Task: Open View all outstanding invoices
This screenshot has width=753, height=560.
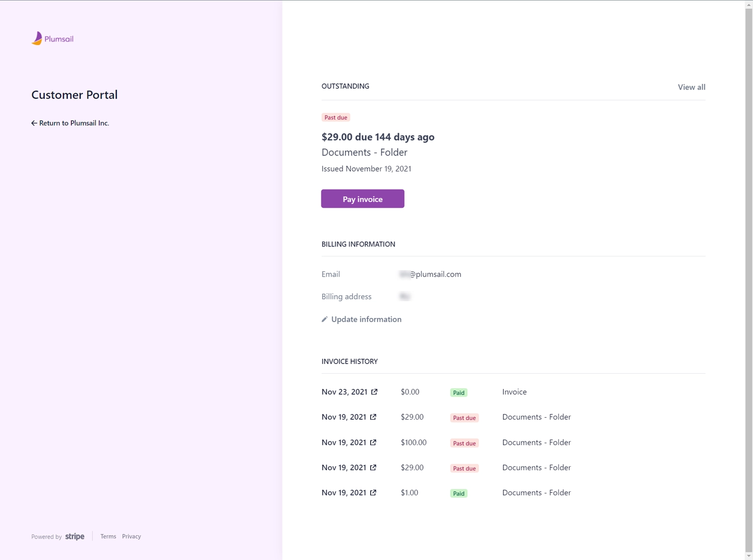Action: 691,87
